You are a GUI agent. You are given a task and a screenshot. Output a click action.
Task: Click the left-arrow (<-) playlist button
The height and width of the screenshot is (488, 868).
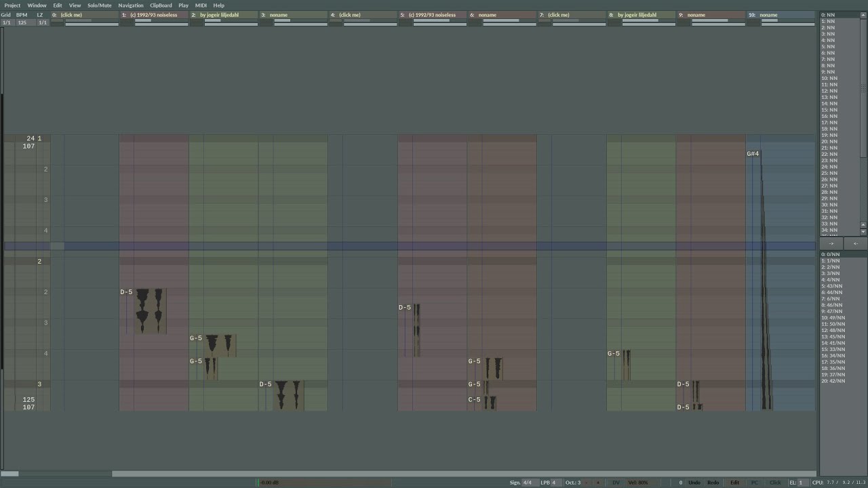tap(855, 243)
